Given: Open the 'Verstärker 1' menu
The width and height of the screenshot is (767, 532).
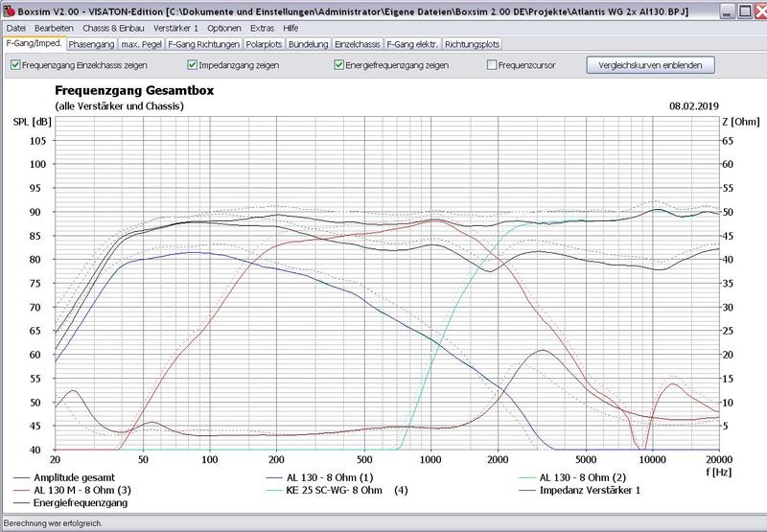Looking at the screenshot, I should [174, 29].
